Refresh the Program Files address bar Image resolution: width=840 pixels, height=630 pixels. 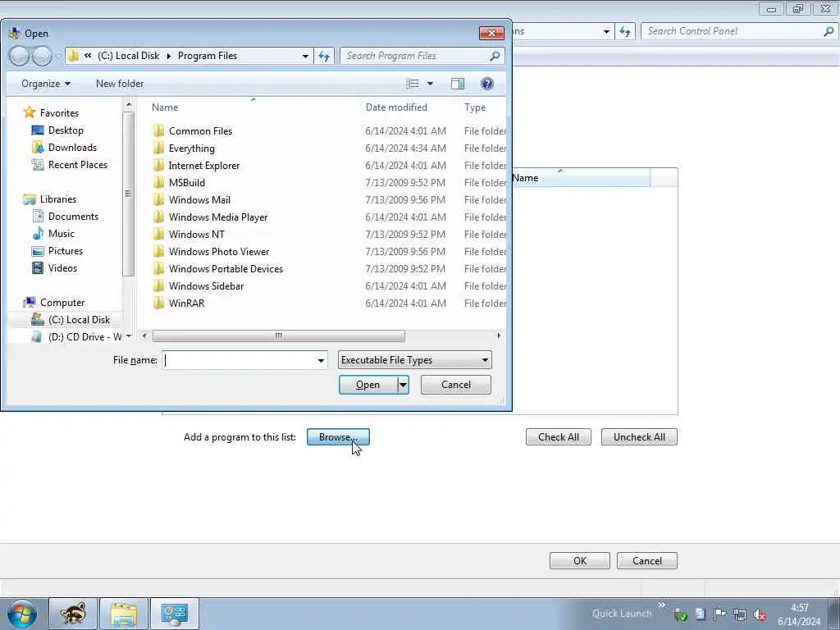coord(324,56)
